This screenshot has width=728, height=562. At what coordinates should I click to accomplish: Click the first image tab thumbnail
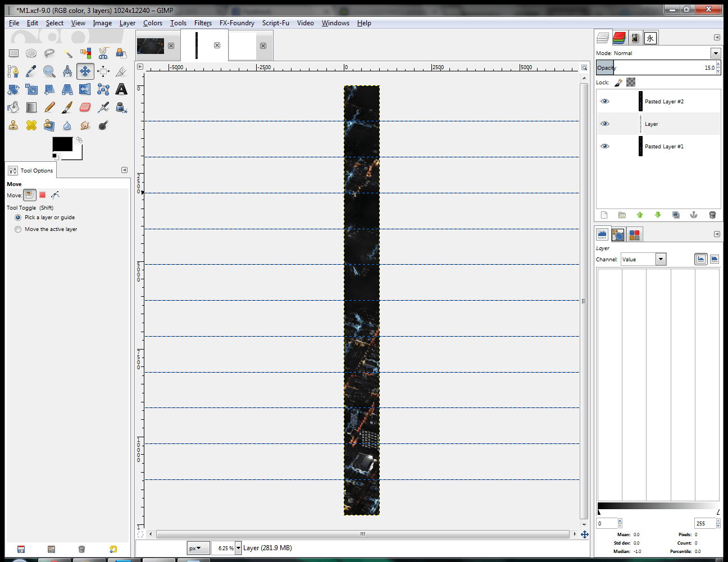click(151, 46)
